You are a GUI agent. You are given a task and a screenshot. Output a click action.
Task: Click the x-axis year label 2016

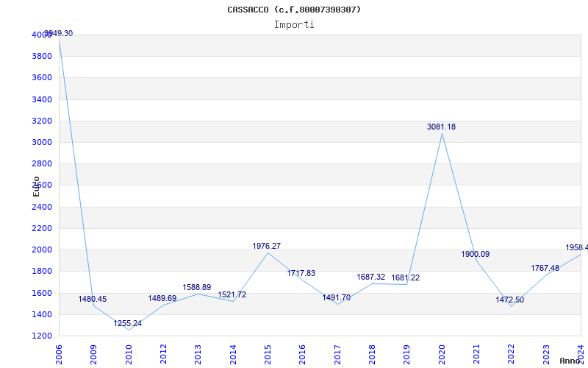click(x=303, y=355)
